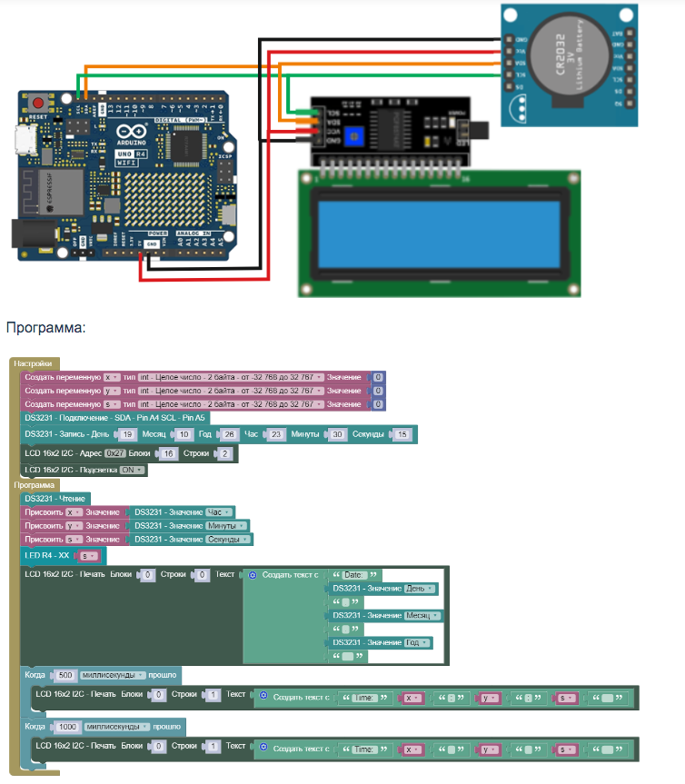
Task: Open the DS3231 value 'Час' dropdown
Action: pyautogui.click(x=221, y=512)
